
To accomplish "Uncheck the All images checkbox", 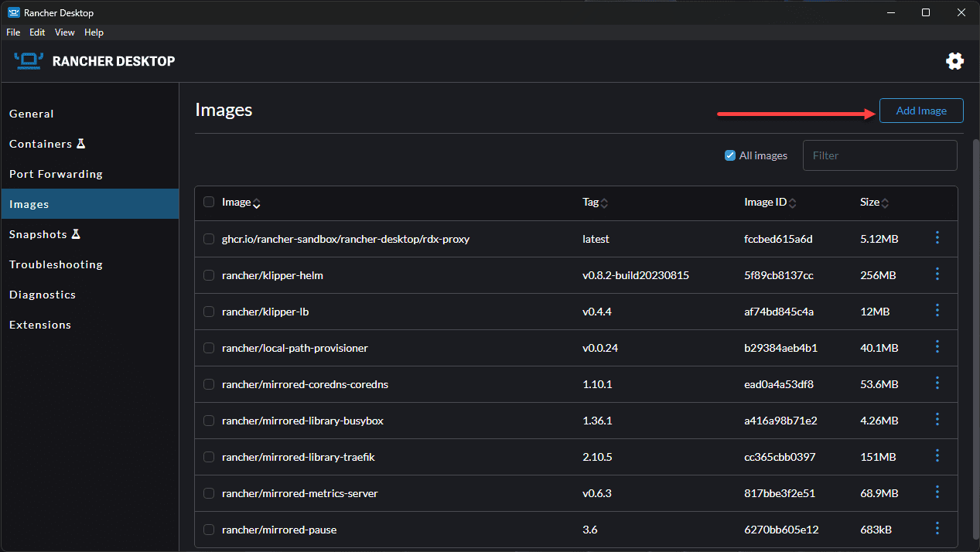I will [x=729, y=155].
